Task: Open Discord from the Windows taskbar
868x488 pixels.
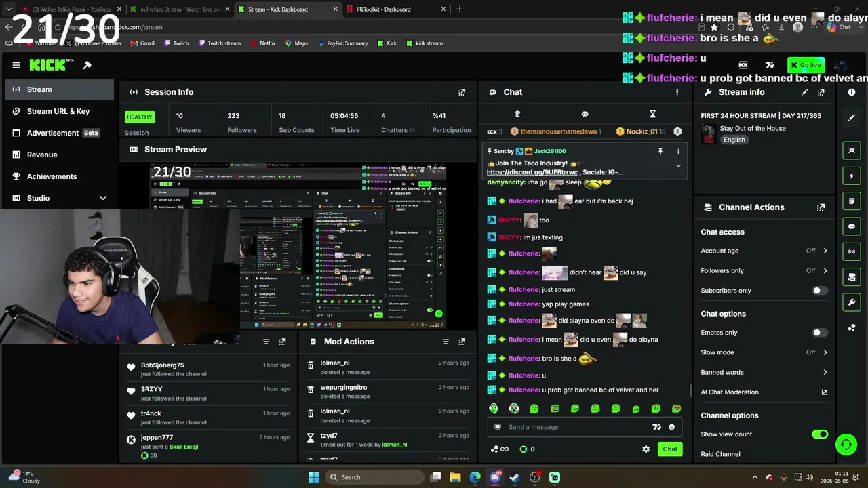Action: [x=495, y=477]
